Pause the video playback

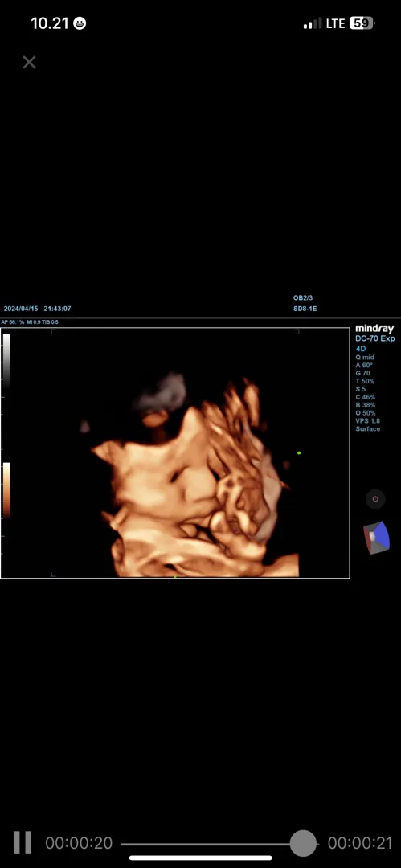pyautogui.click(x=23, y=842)
